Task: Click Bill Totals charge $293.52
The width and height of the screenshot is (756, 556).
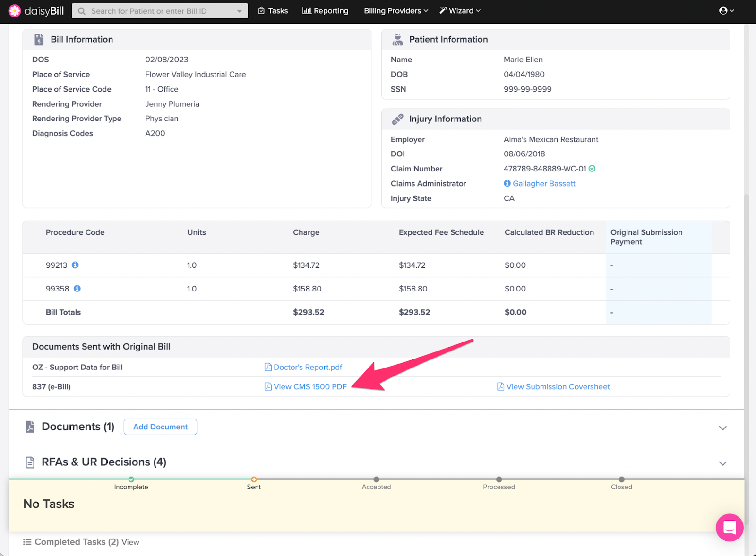Action: point(309,312)
